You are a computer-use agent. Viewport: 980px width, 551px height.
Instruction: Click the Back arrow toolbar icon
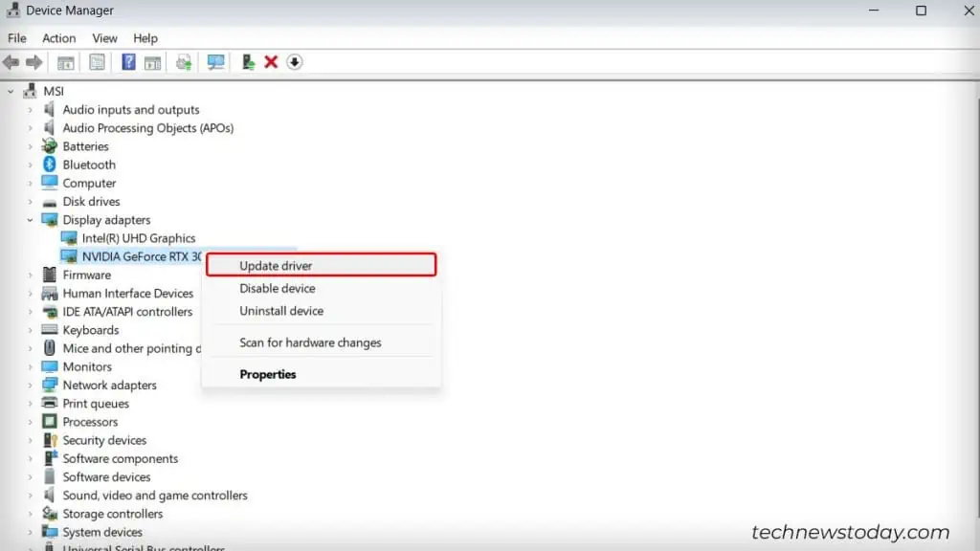click(11, 62)
